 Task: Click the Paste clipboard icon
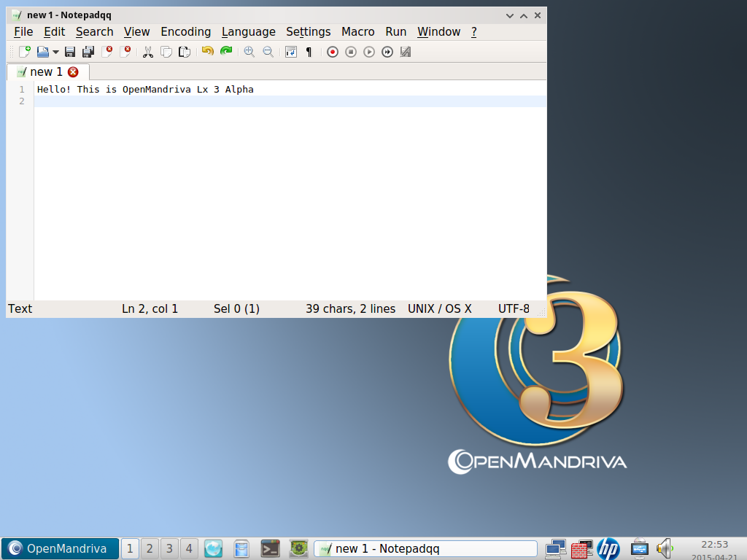185,52
